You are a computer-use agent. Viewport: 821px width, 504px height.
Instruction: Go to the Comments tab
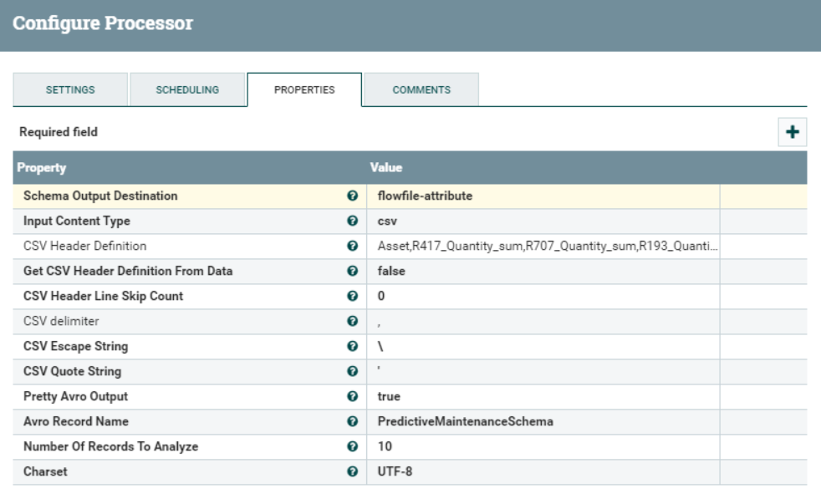(421, 89)
